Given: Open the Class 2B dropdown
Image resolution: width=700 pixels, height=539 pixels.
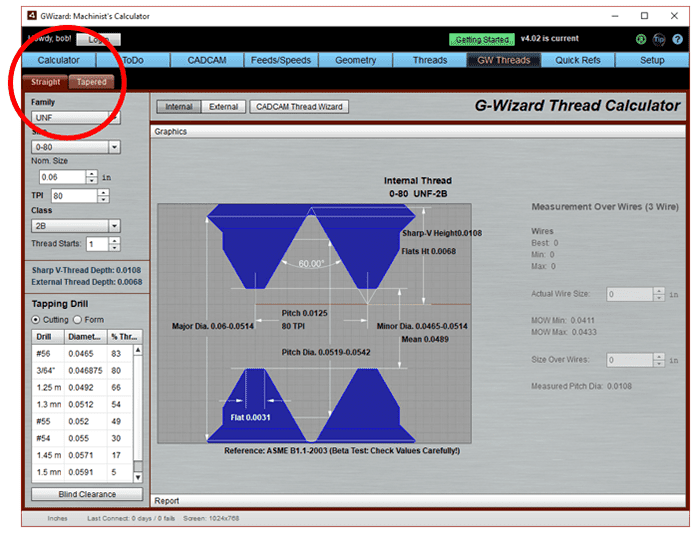Looking at the screenshot, I should point(75,226).
